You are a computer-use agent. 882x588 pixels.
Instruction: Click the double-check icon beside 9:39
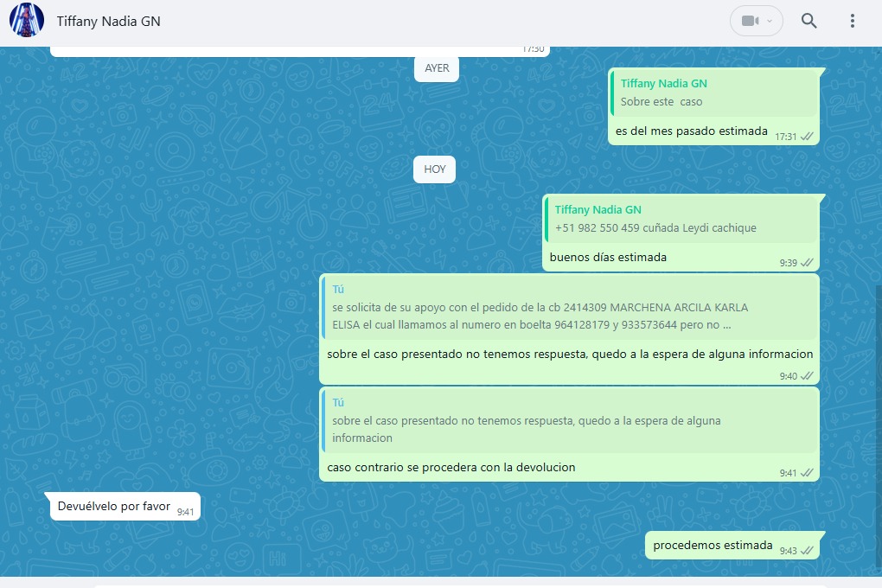[x=807, y=262]
